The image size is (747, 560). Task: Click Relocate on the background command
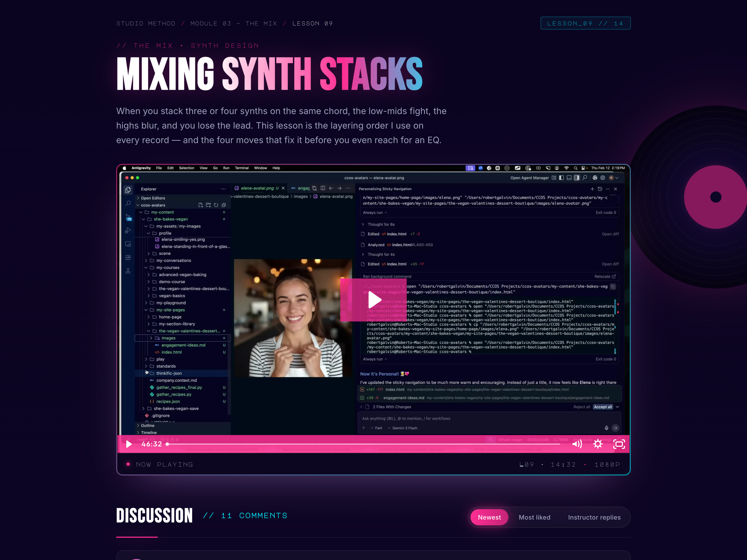[x=605, y=276]
